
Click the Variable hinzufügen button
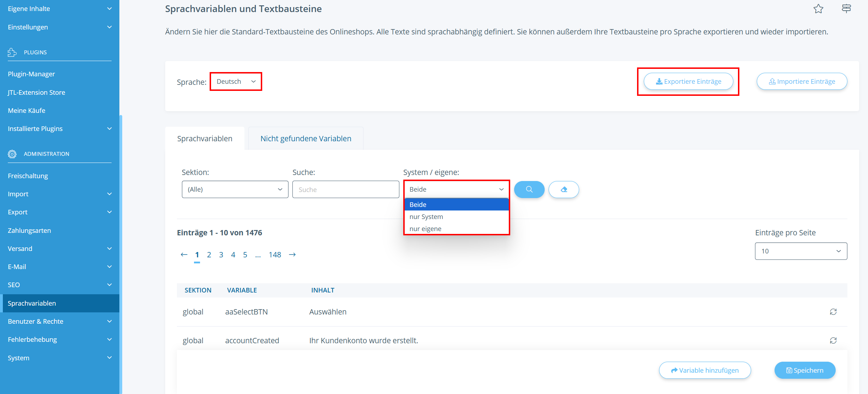[x=705, y=370]
